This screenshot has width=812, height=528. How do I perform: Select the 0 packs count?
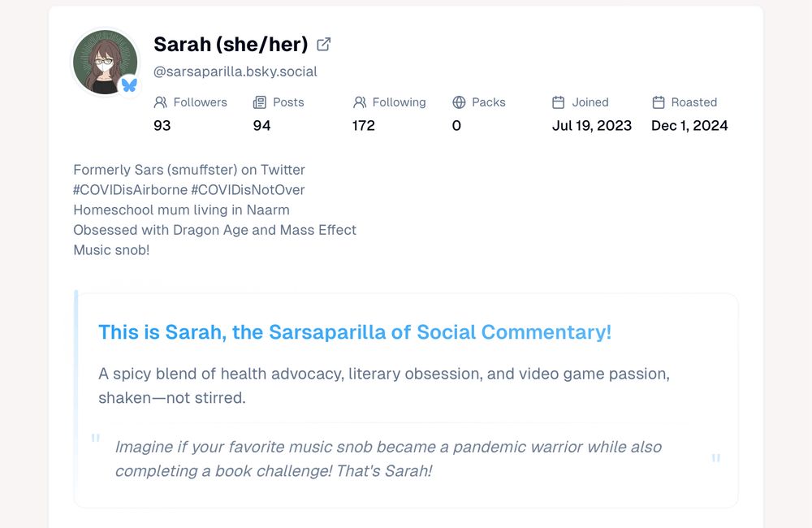coord(456,126)
